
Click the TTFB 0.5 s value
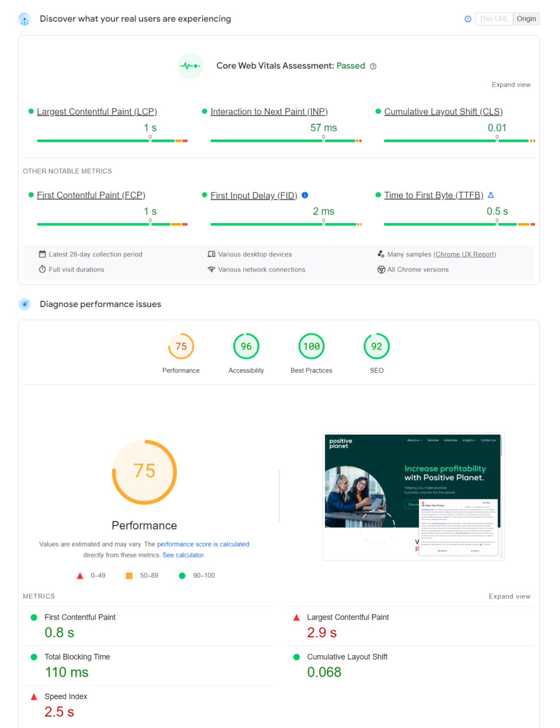click(497, 211)
